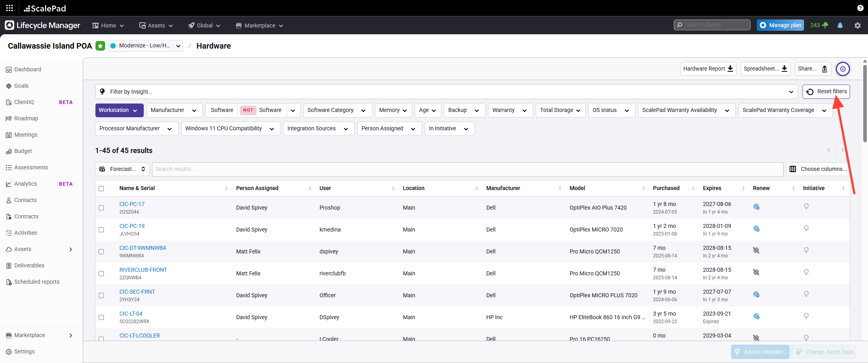
Task: Open the Marketplace menu in top navigation
Action: [x=259, y=26]
